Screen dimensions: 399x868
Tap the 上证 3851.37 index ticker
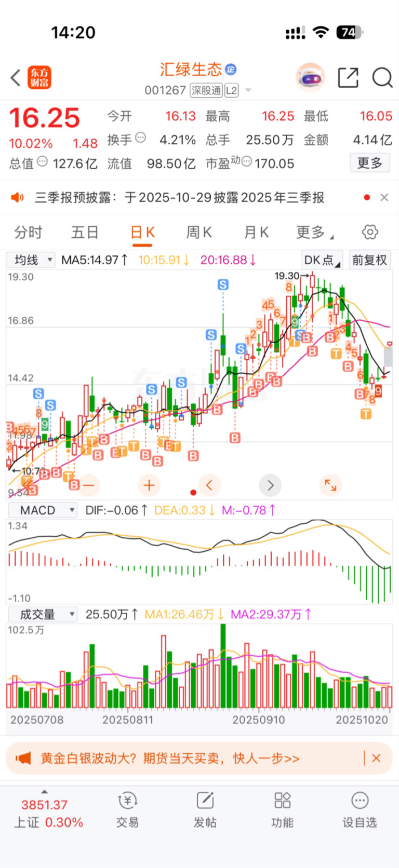(x=48, y=813)
